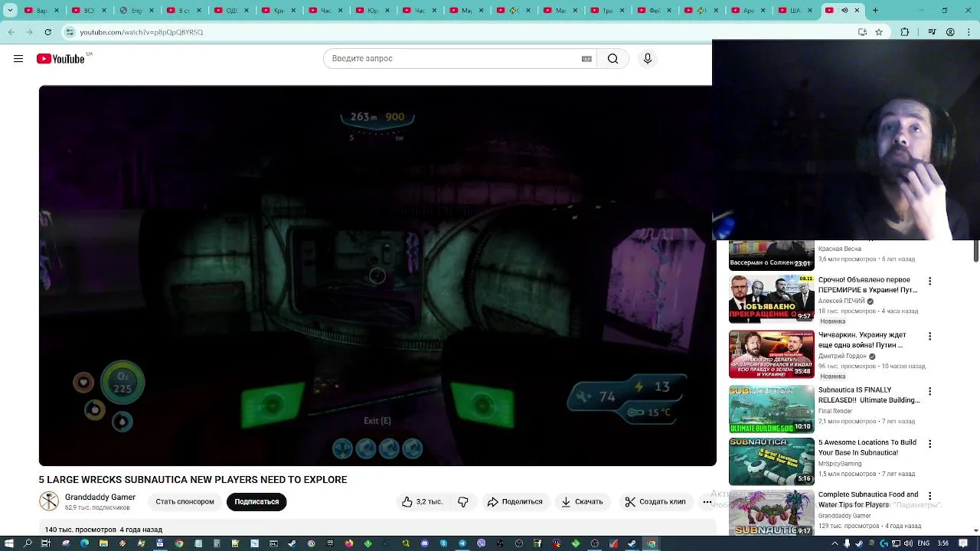Screen dimensions: 980x551
Task: Click the Chrome address bar URL
Action: tap(141, 32)
